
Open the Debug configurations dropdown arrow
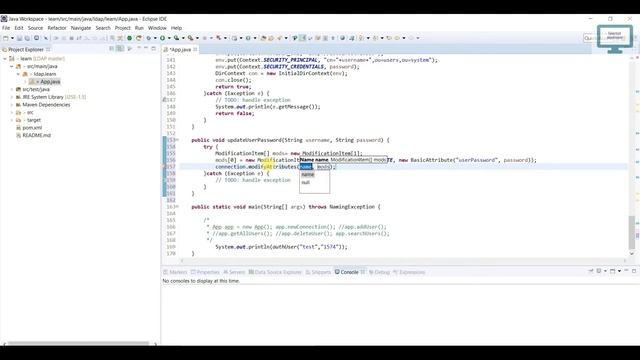point(155,38)
